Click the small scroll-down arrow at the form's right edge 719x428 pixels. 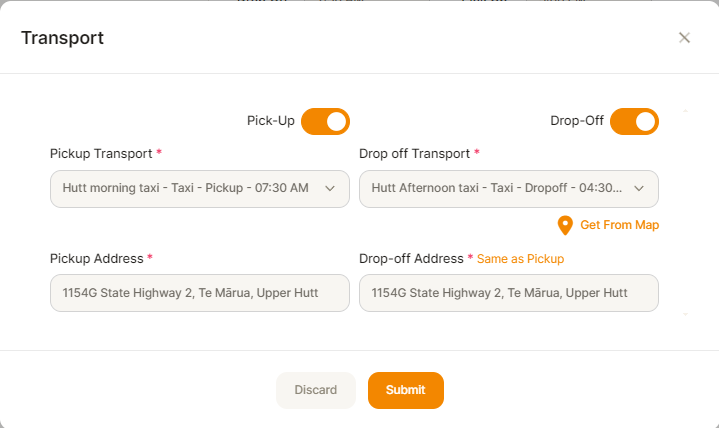(x=685, y=314)
